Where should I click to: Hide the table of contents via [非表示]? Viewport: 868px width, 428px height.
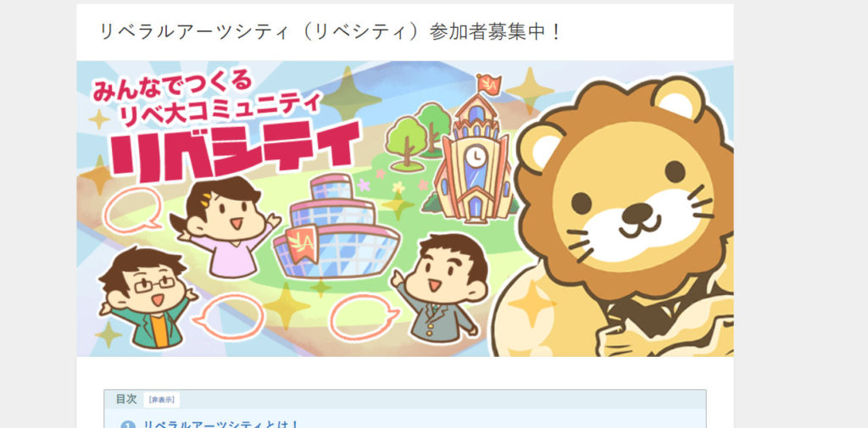(161, 399)
